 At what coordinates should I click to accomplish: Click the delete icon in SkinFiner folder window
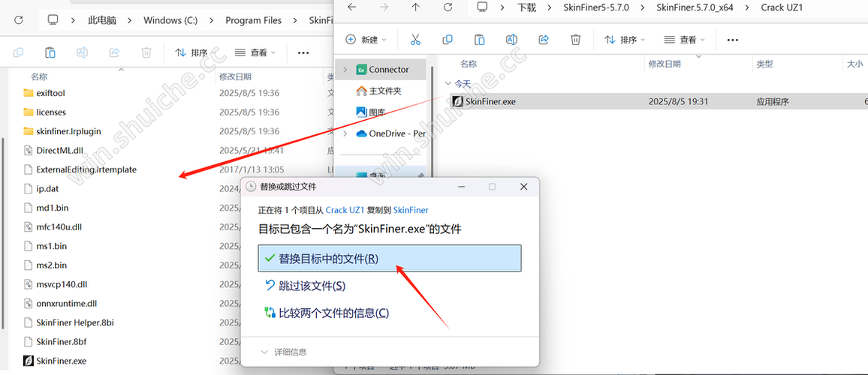pos(146,52)
